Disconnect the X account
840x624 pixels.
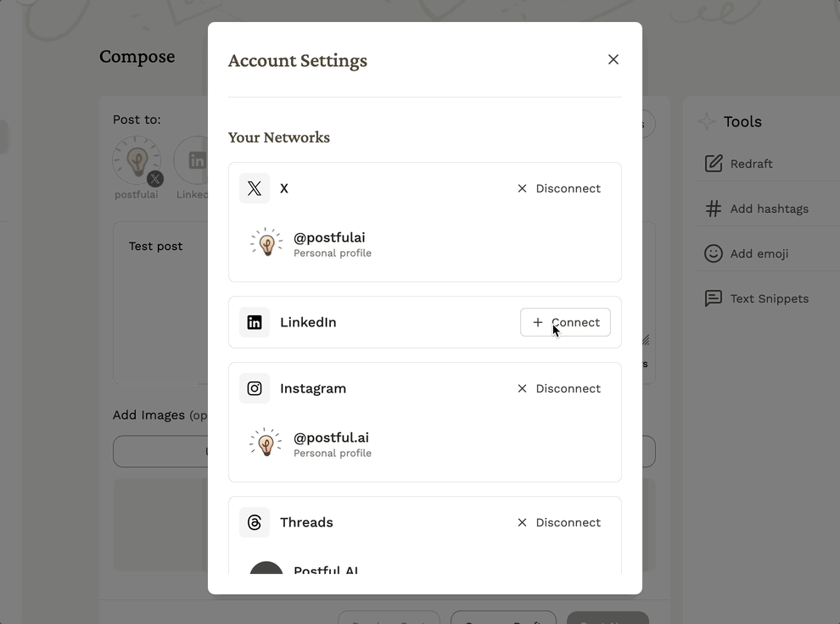[559, 188]
